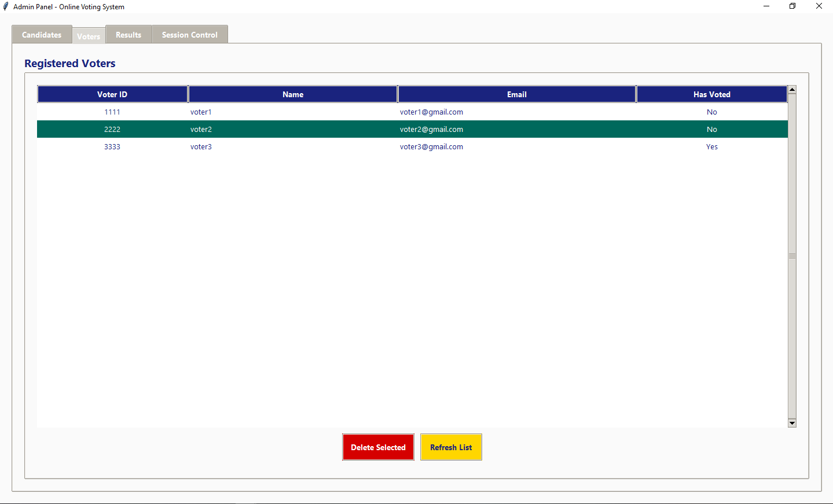Viewport: 833px width, 504px height.
Task: Open the Session Control tab
Action: pyautogui.click(x=190, y=35)
